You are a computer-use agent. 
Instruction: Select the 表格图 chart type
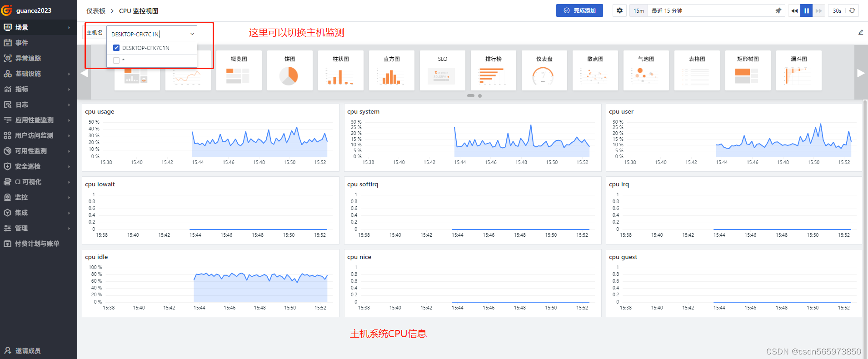697,70
